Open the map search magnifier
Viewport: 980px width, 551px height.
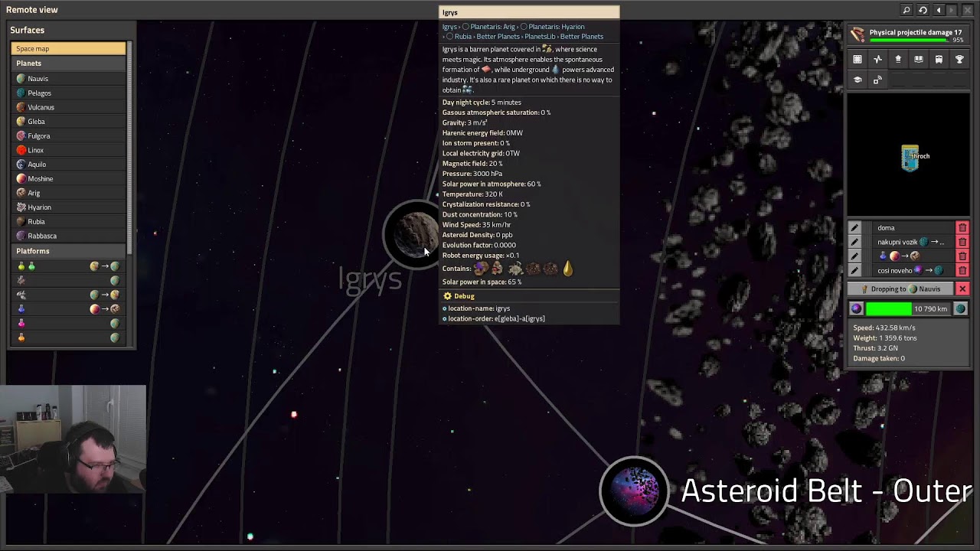pyautogui.click(x=906, y=10)
